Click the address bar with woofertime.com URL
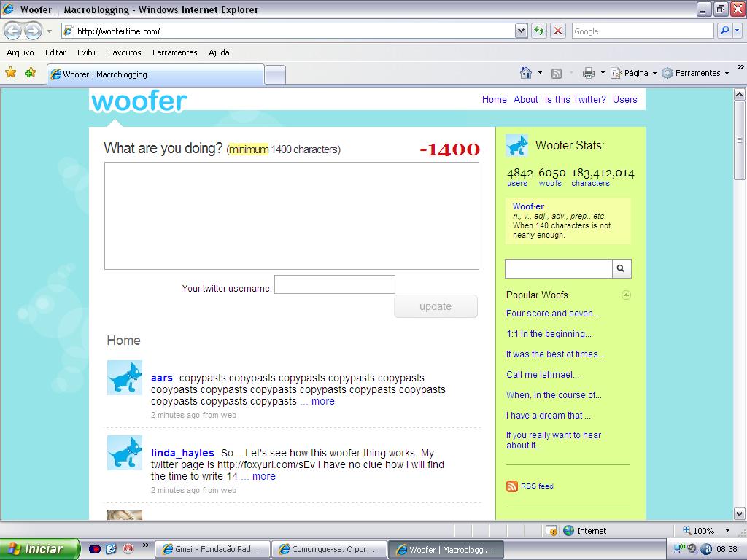The height and width of the screenshot is (560, 747). (x=289, y=31)
